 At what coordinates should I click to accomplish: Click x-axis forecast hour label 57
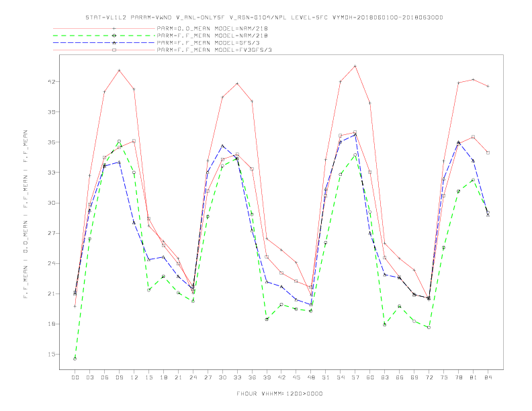coord(355,377)
